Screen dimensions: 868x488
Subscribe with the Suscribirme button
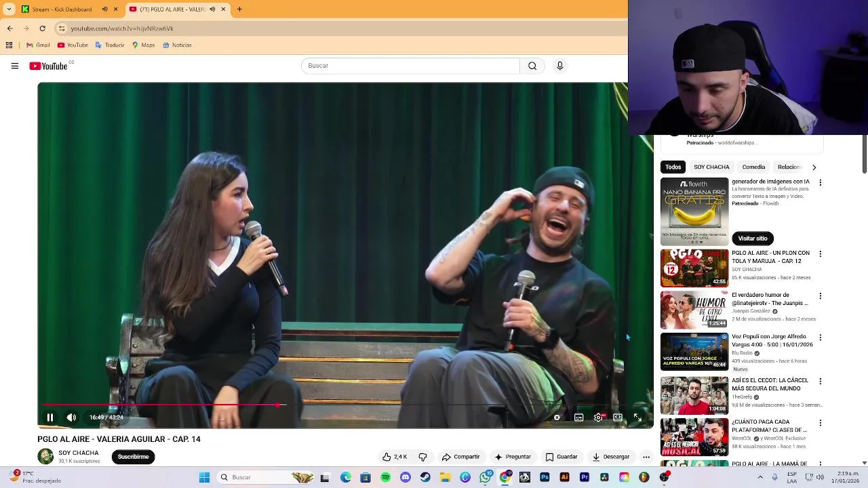[134, 457]
